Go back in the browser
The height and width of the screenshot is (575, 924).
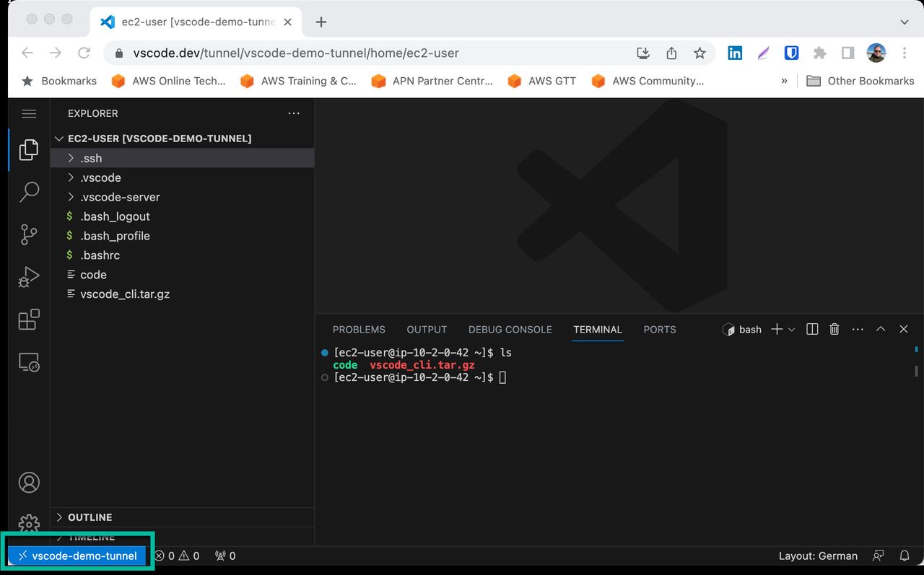[x=27, y=53]
